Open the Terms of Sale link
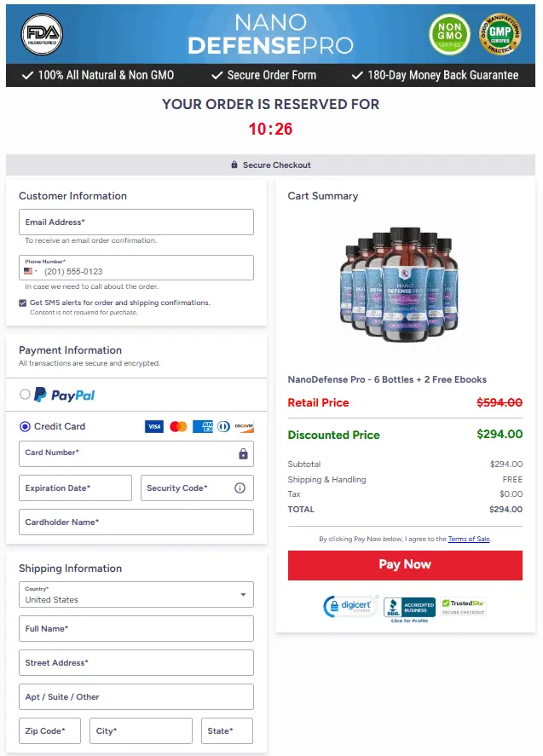Image resolution: width=543 pixels, height=756 pixels. tap(469, 538)
